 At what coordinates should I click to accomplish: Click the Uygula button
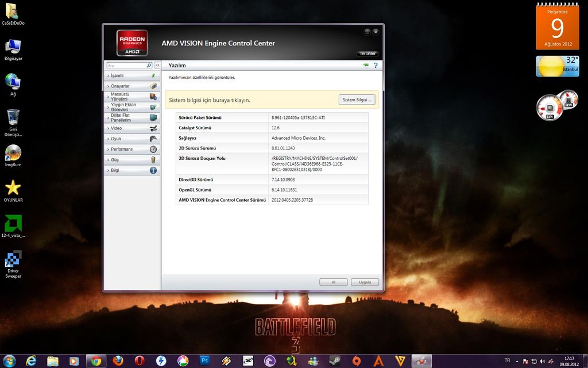(x=365, y=282)
